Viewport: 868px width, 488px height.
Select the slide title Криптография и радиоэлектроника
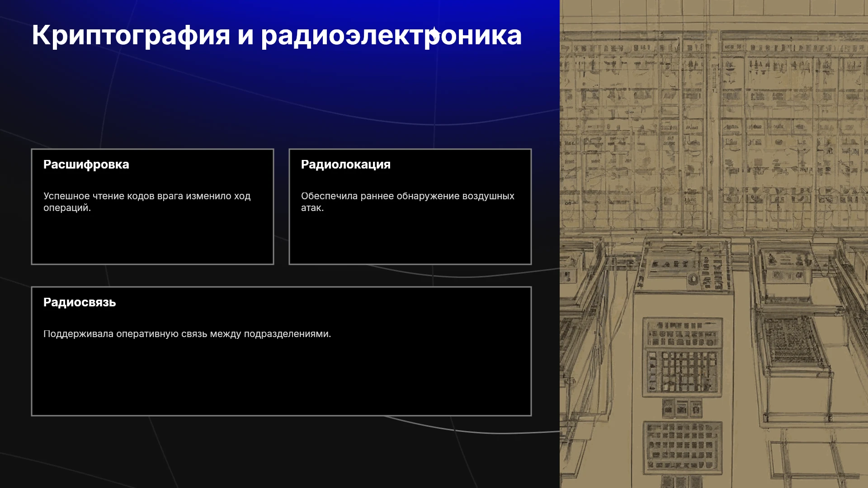point(277,35)
